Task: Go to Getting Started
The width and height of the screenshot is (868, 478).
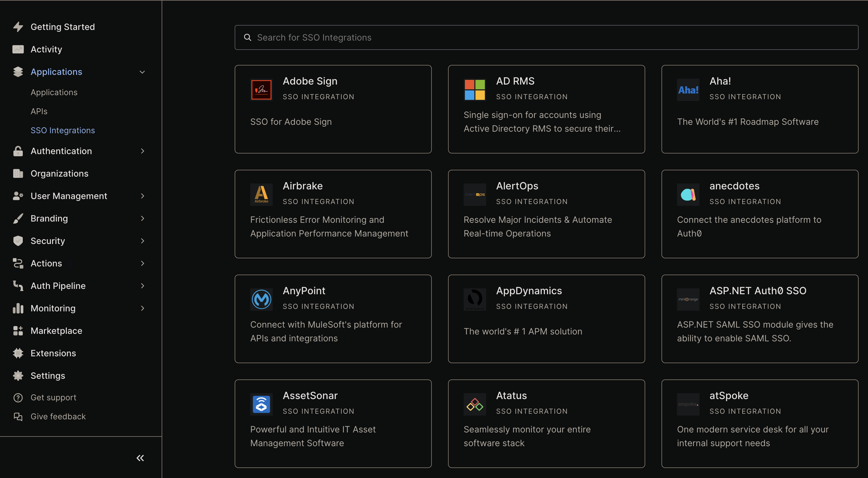Action: tap(63, 27)
